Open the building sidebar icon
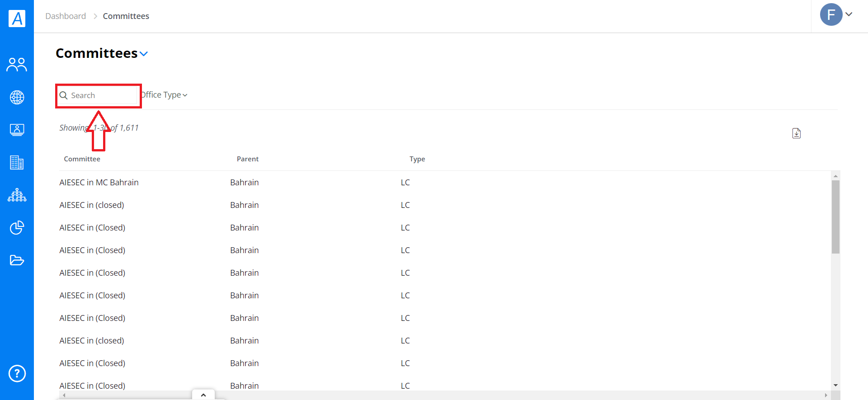This screenshot has width=868, height=400. click(17, 162)
